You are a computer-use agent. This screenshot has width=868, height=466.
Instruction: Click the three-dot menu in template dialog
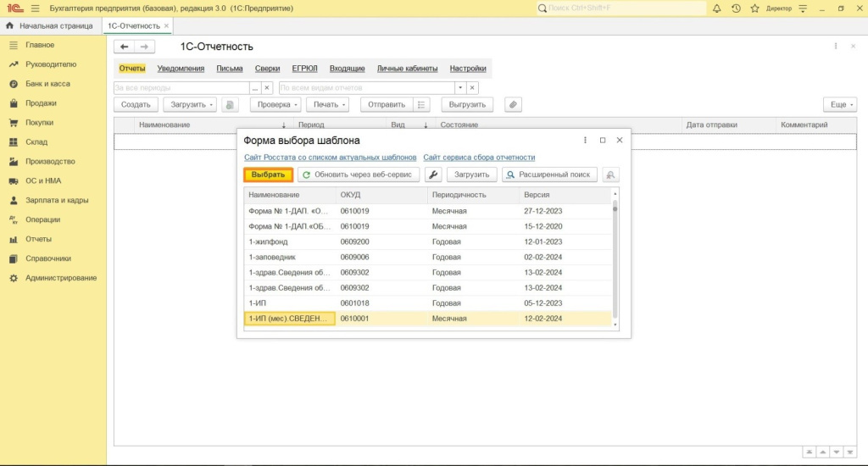[585, 141]
